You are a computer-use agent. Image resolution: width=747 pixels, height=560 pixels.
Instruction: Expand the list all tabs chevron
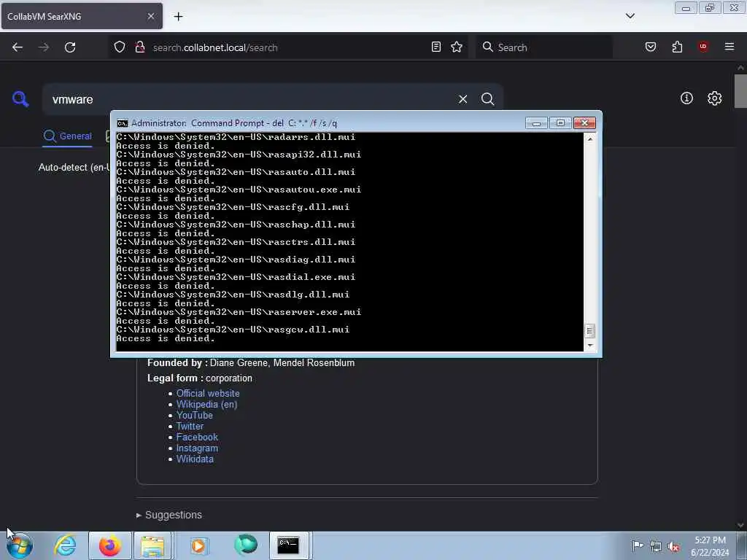630,16
